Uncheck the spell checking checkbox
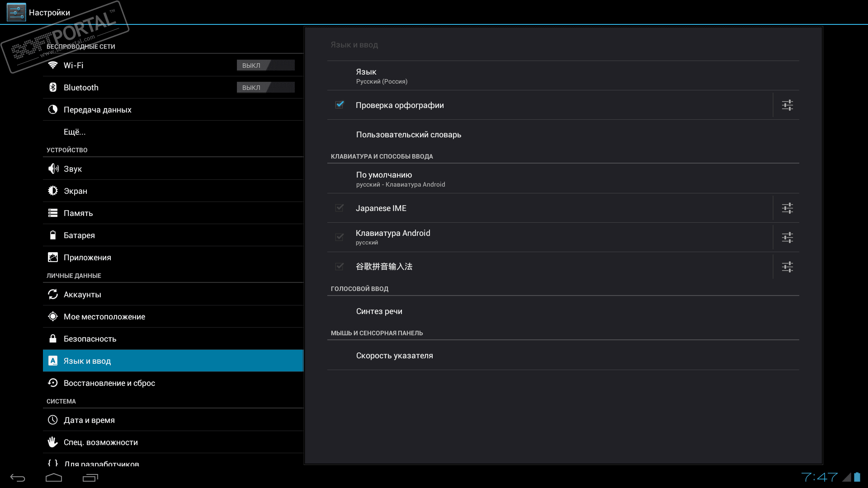This screenshot has width=868, height=488. coord(340,105)
